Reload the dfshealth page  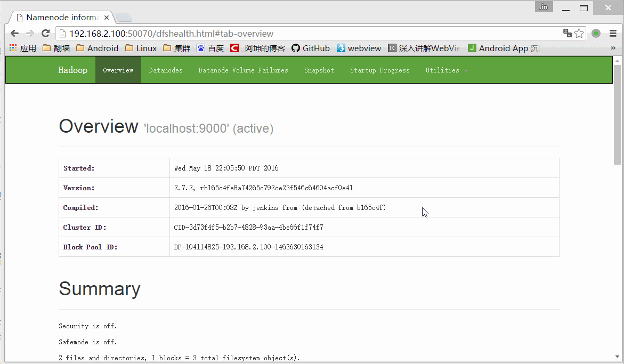click(x=46, y=33)
